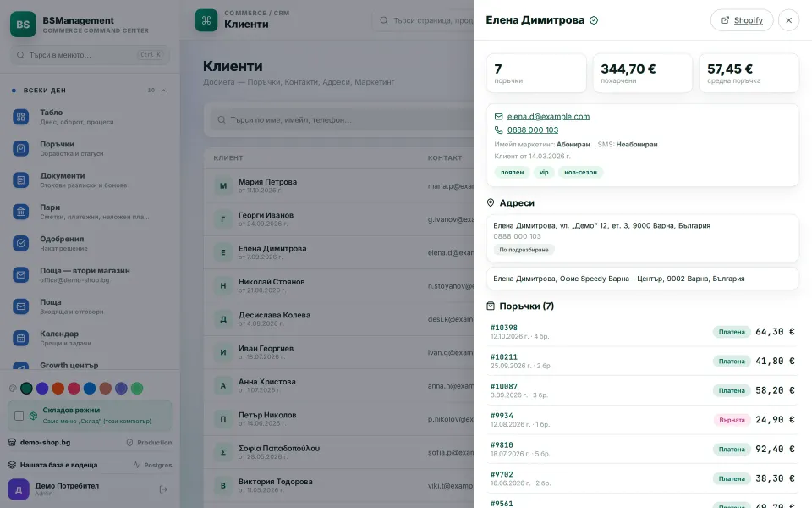This screenshot has width=812, height=508.
Task: Open Документи from the sidebar menu
Action: [x=90, y=179]
